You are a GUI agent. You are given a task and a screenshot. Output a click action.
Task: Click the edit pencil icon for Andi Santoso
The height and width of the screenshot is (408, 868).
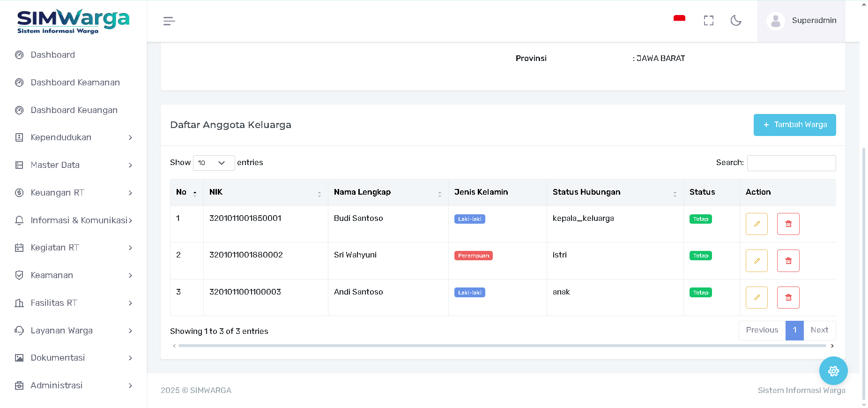(756, 297)
